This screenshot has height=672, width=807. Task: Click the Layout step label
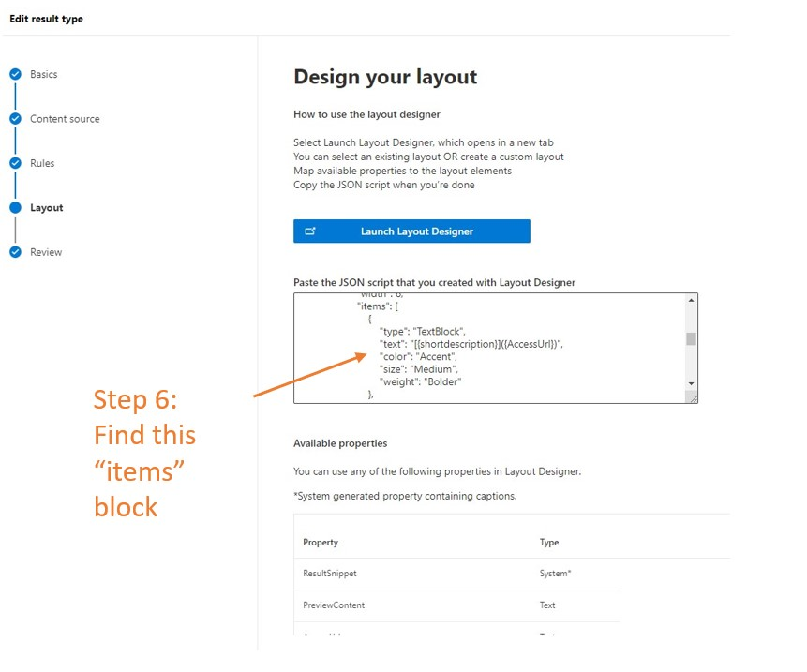(x=48, y=207)
